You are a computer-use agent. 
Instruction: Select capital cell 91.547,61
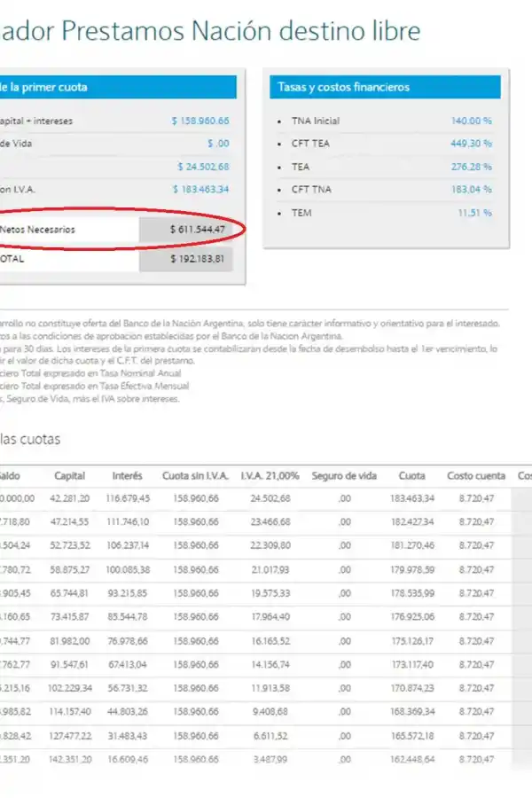[x=70, y=664]
